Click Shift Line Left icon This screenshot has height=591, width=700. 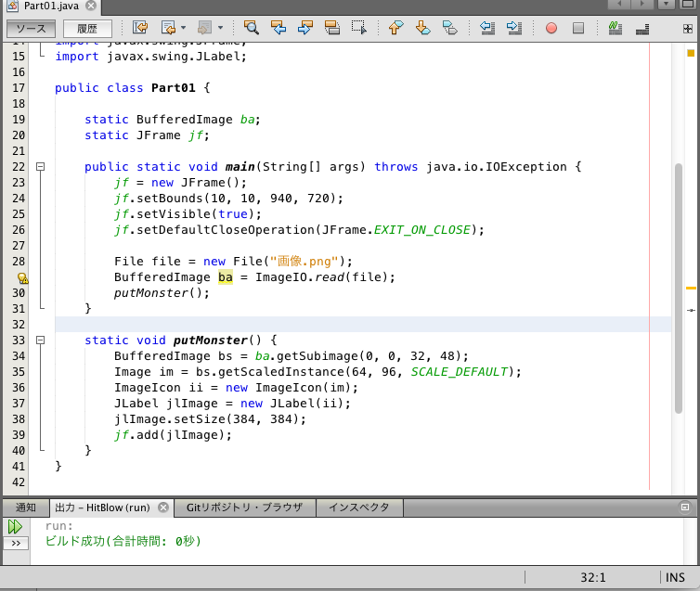[487, 28]
